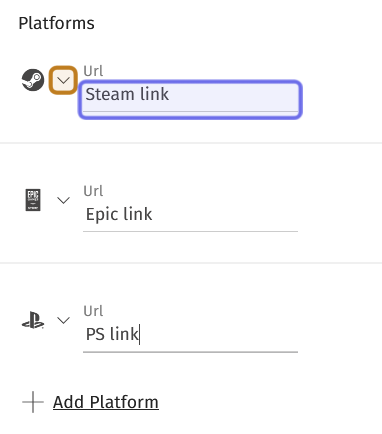
Task: Focus the Url field containing Epic link
Action: [x=190, y=215]
